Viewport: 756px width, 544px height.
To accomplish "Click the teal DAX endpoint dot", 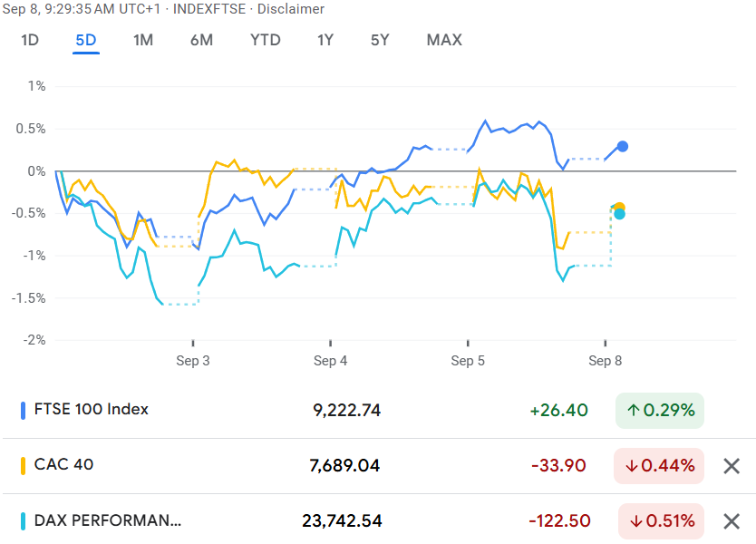I will pos(619,214).
